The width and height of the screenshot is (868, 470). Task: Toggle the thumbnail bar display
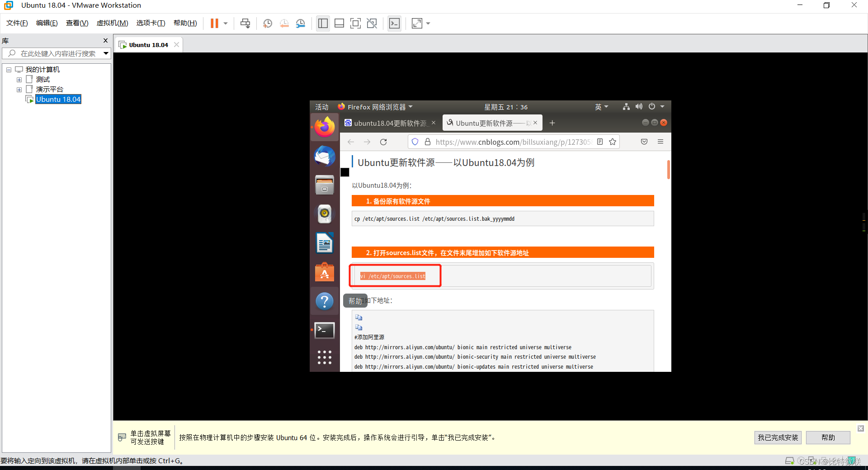click(x=339, y=23)
